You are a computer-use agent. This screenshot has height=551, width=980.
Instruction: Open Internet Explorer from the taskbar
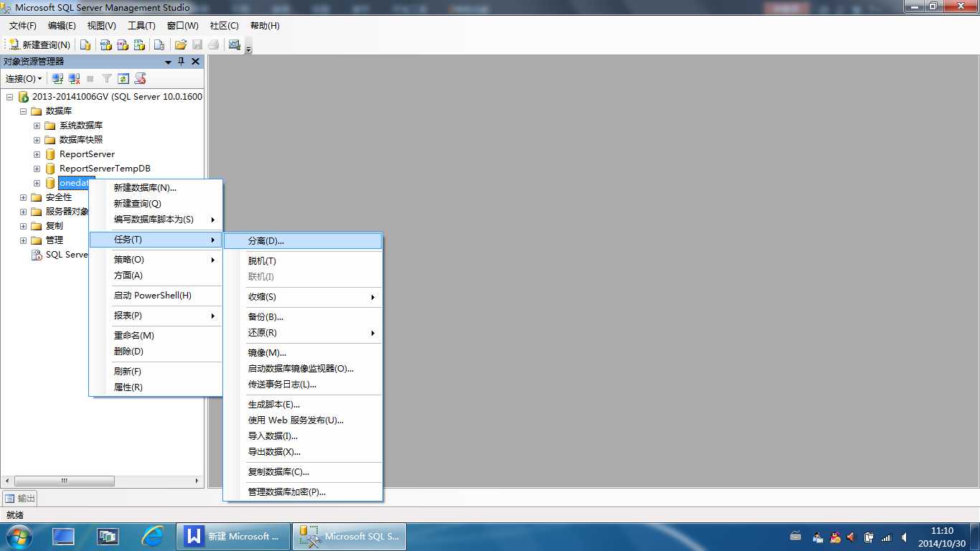(152, 537)
